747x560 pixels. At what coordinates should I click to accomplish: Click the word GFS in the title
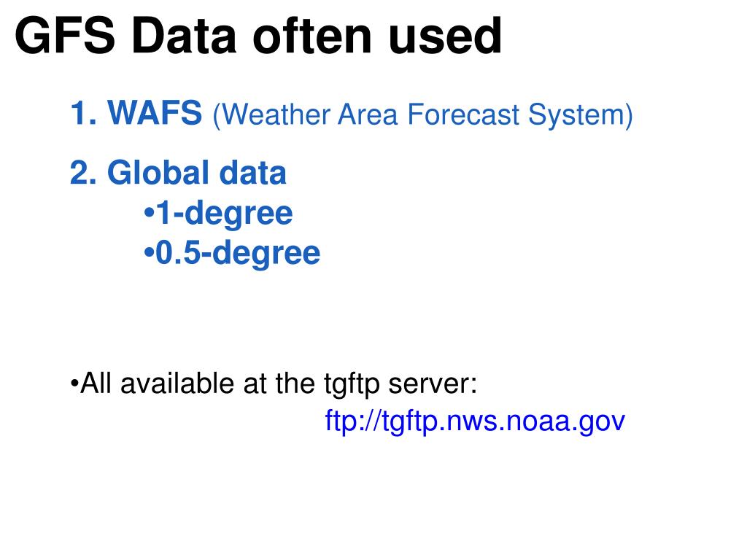click(65, 36)
